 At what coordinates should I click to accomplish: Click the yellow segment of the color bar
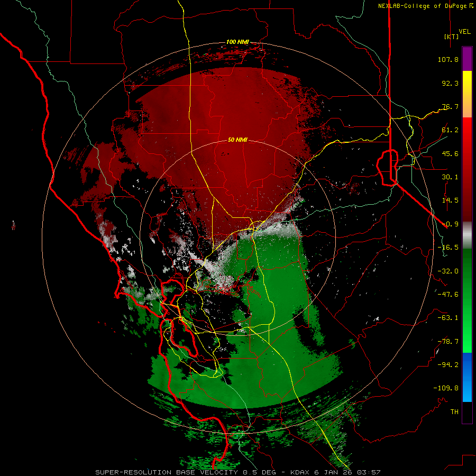point(467,82)
